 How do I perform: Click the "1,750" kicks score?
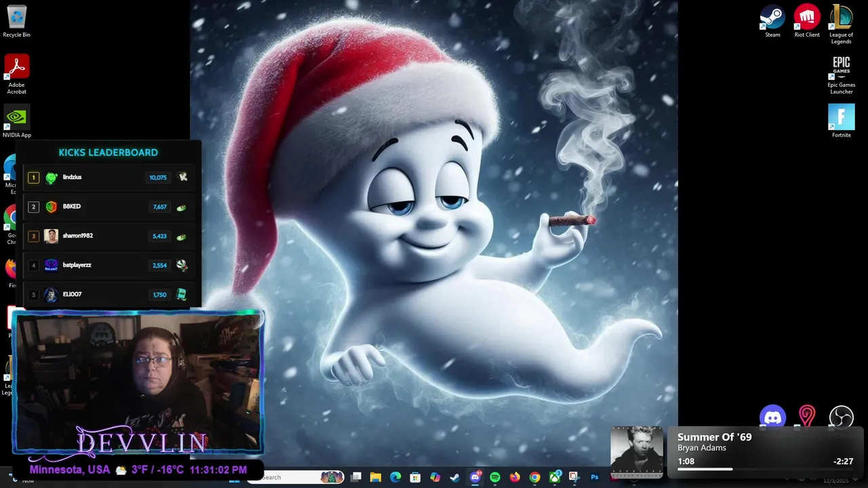[x=159, y=295]
